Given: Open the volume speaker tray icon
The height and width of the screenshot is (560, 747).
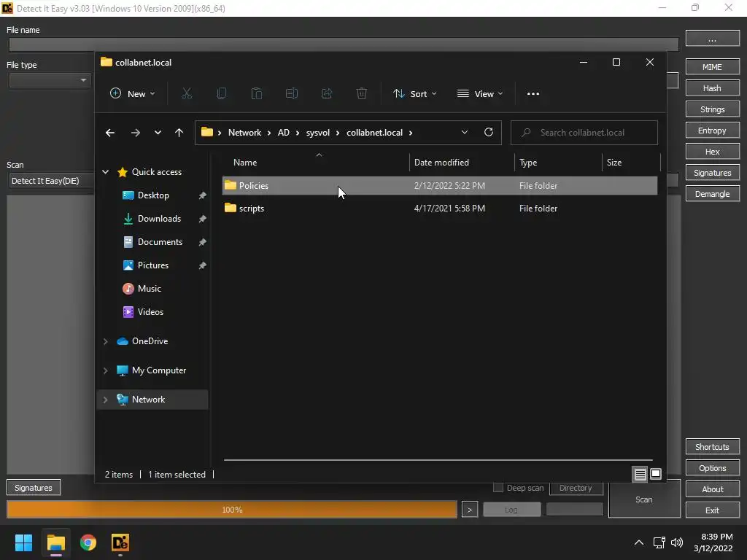Looking at the screenshot, I should click(x=677, y=542).
